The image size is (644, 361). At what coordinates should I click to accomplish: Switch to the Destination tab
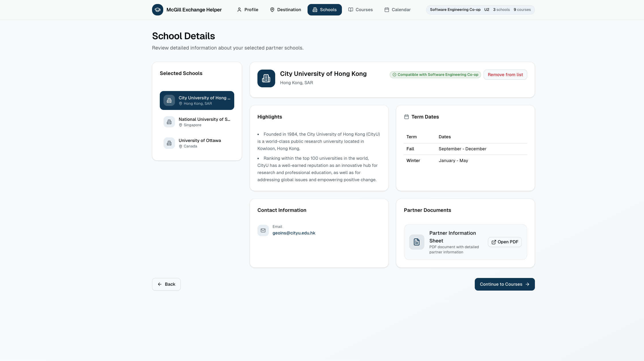pyautogui.click(x=285, y=10)
